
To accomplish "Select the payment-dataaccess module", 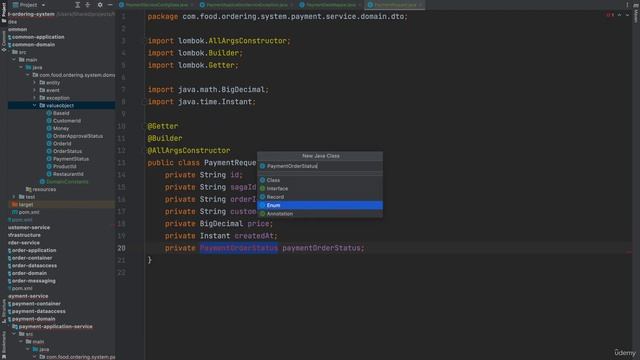I will [38, 311].
